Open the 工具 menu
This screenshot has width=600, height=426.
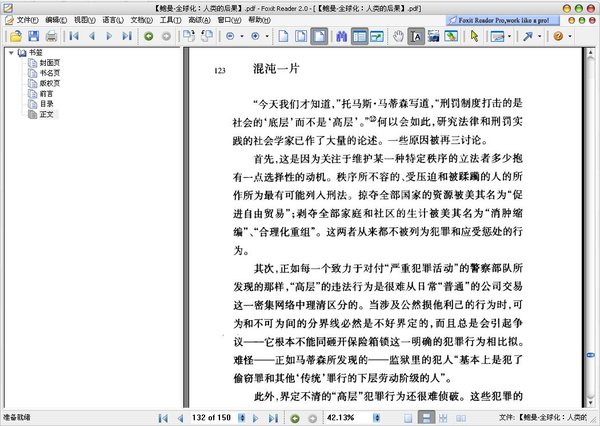(170, 20)
